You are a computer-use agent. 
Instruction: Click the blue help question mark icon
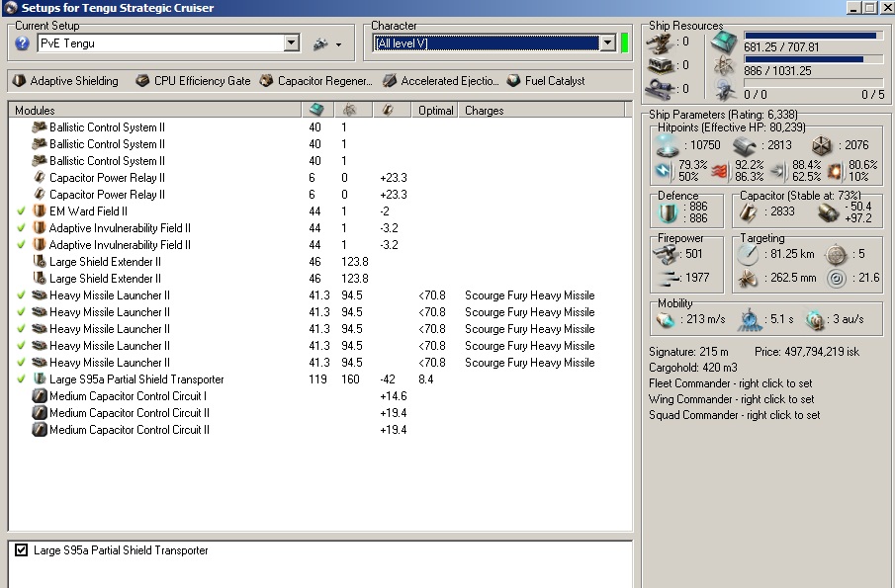pyautogui.click(x=22, y=43)
